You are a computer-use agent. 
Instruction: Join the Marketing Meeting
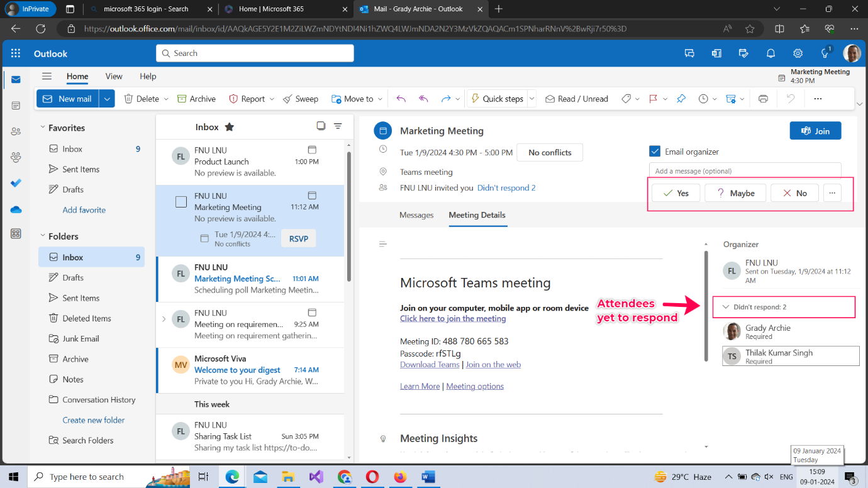pyautogui.click(x=815, y=131)
